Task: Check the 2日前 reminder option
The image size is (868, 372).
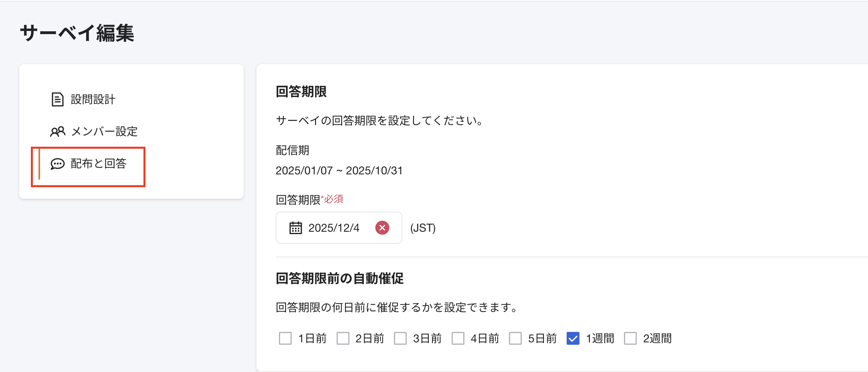Action: (x=343, y=338)
